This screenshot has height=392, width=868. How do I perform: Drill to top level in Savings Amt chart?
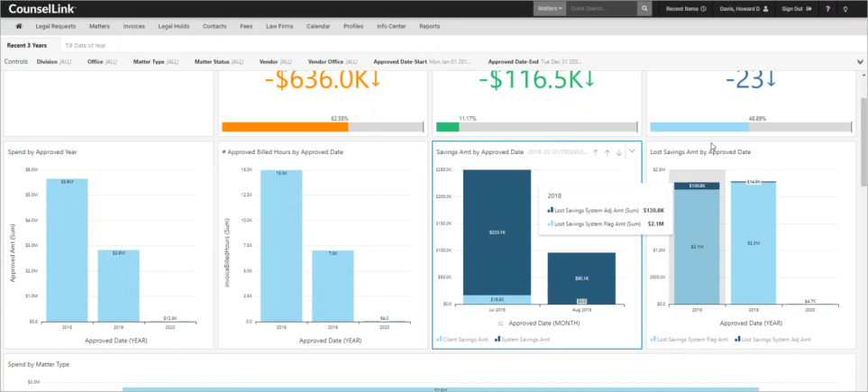596,151
